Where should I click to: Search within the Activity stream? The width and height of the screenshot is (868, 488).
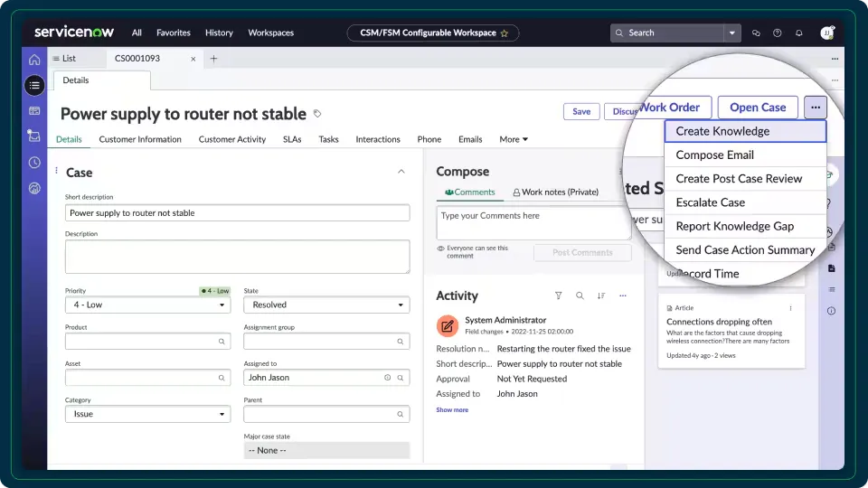[x=580, y=296]
